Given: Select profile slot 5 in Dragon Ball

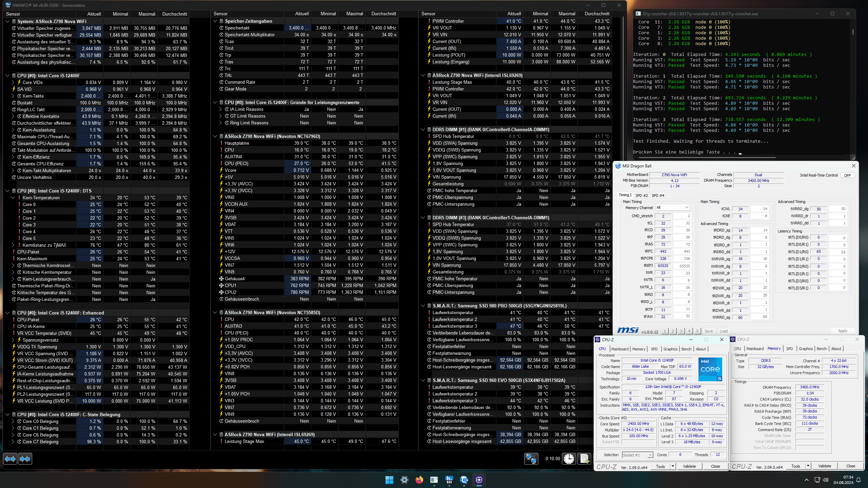Looking at the screenshot, I should [x=697, y=331].
